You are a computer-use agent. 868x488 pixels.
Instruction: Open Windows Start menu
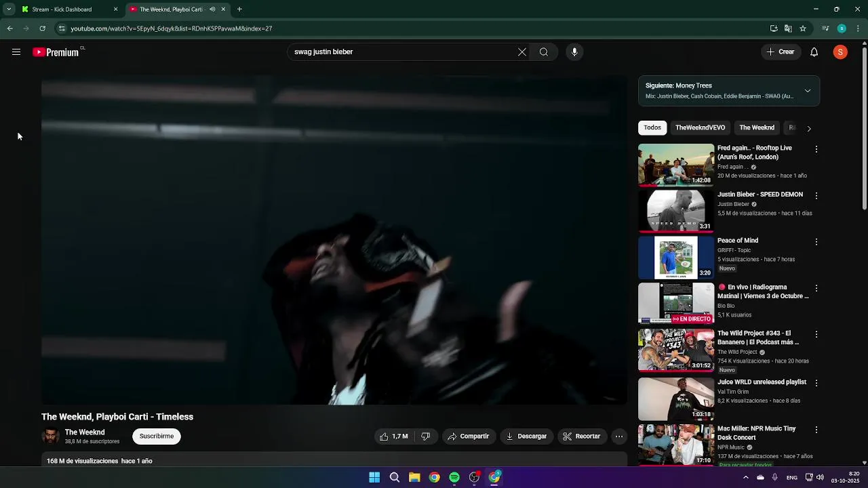point(374,477)
